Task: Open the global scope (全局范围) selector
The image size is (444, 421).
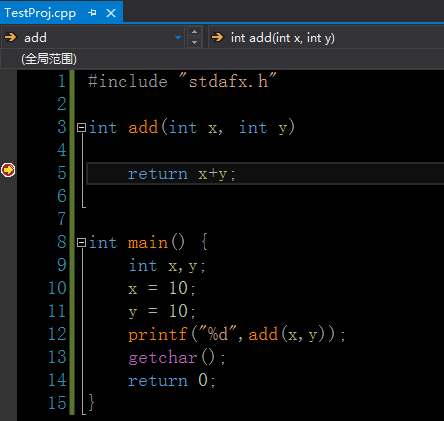Action: point(222,59)
